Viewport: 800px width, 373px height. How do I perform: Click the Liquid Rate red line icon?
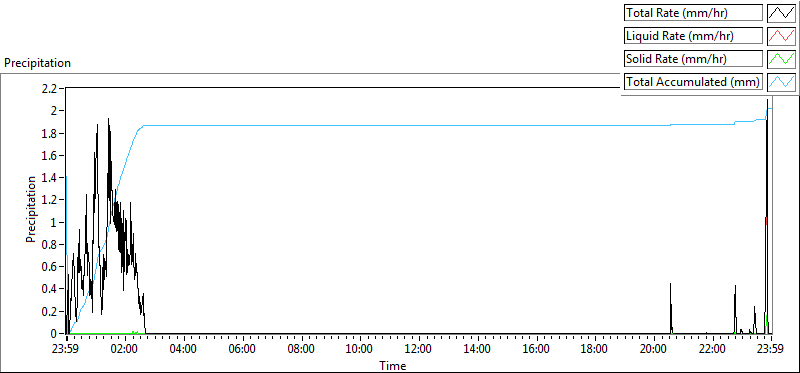782,36
